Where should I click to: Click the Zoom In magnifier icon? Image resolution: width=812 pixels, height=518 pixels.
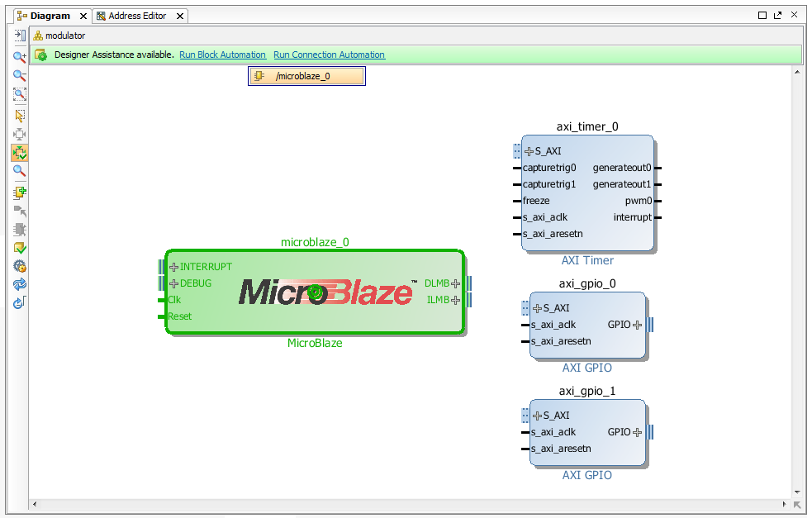click(20, 57)
